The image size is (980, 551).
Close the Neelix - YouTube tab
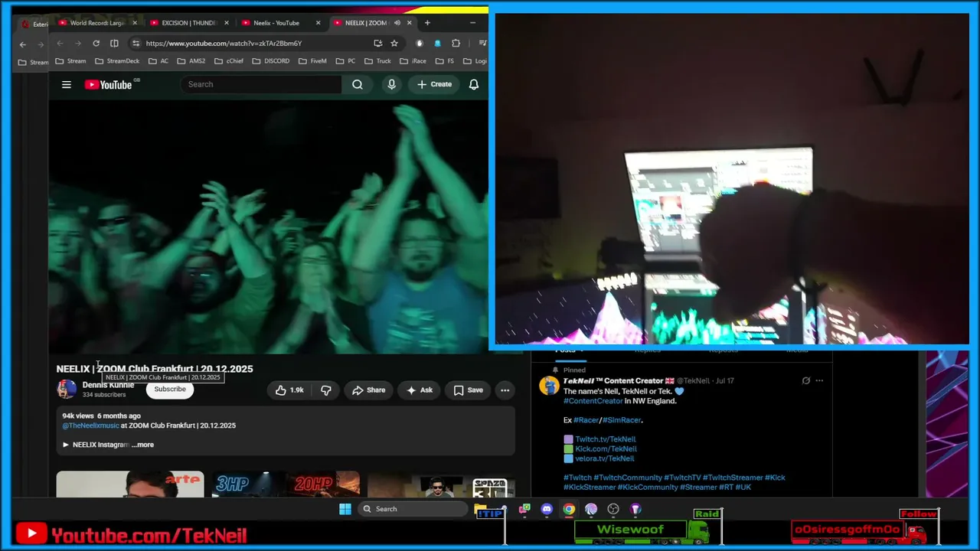tap(318, 23)
